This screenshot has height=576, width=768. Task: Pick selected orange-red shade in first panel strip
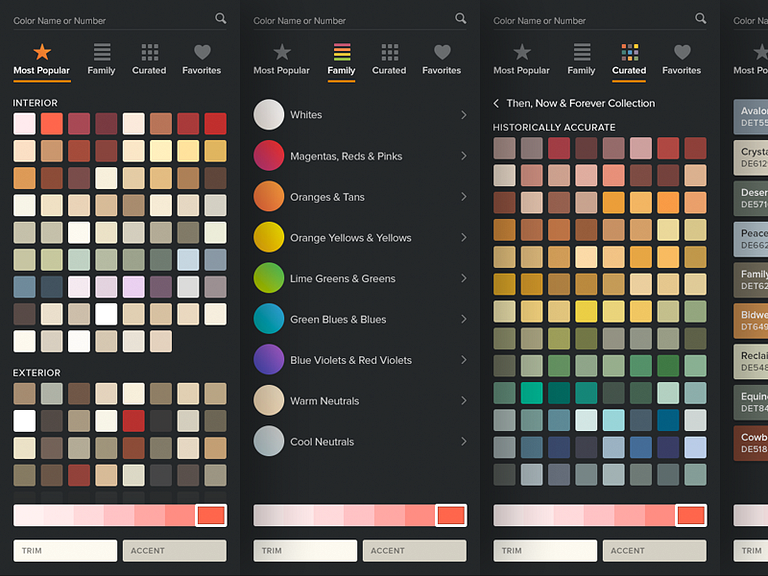[211, 515]
